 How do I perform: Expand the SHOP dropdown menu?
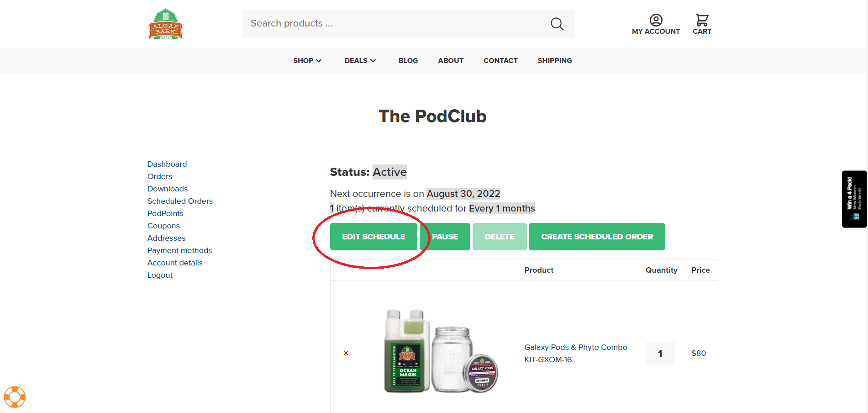click(x=307, y=61)
